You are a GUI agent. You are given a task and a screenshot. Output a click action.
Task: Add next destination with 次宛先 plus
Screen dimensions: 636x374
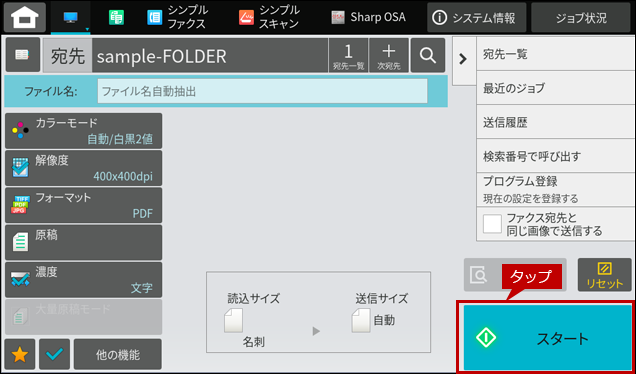tap(389, 55)
